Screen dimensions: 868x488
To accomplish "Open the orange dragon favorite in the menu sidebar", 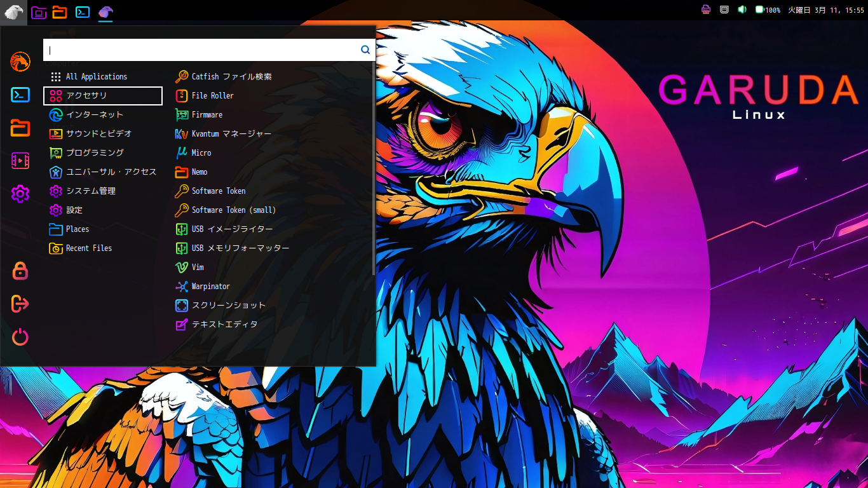I will [x=20, y=62].
